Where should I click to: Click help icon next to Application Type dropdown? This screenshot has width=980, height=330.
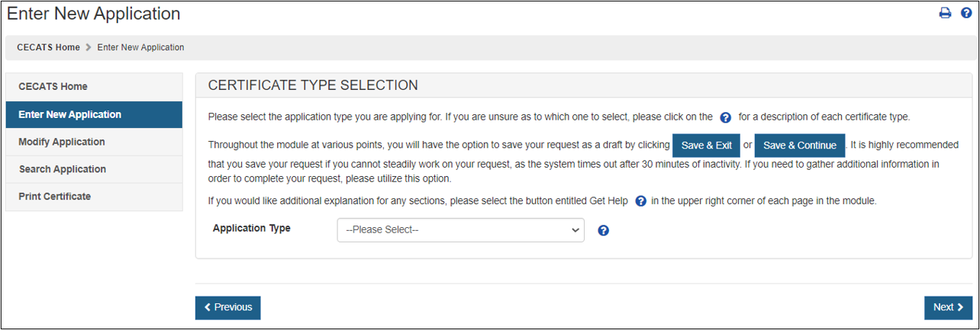pos(603,230)
